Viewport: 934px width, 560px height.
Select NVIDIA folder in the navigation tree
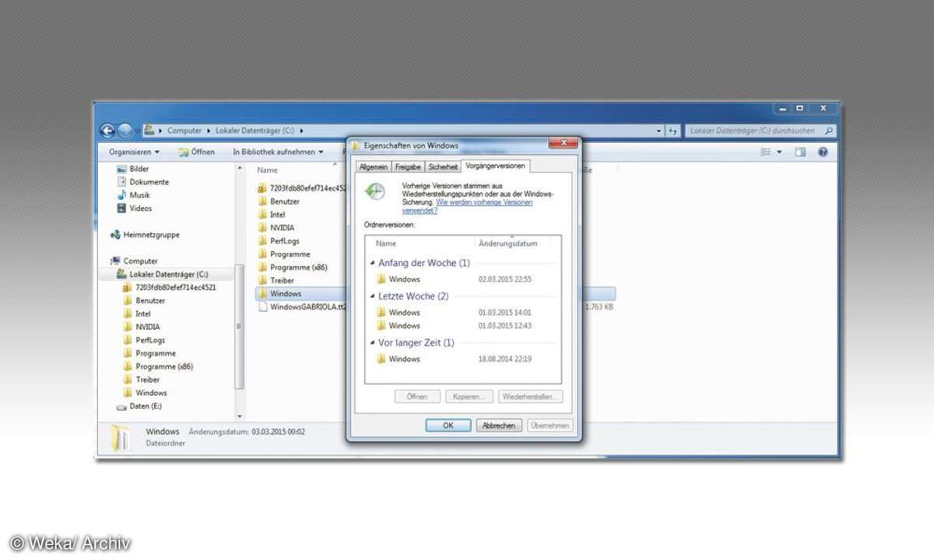[x=142, y=327]
